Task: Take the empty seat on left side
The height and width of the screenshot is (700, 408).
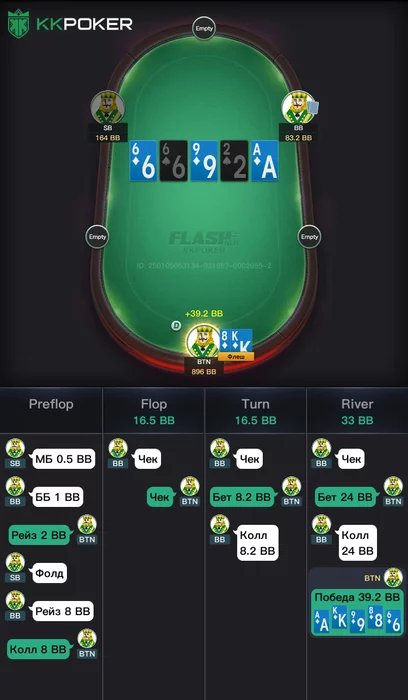Action: tap(97, 237)
